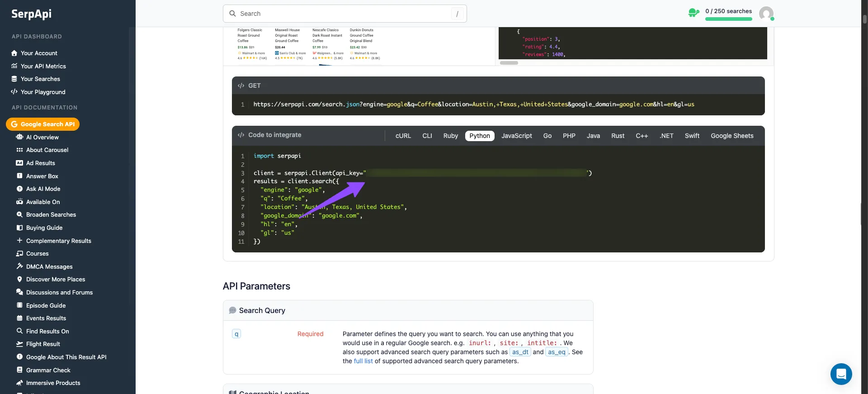
Task: Open the full list link
Action: click(x=363, y=361)
